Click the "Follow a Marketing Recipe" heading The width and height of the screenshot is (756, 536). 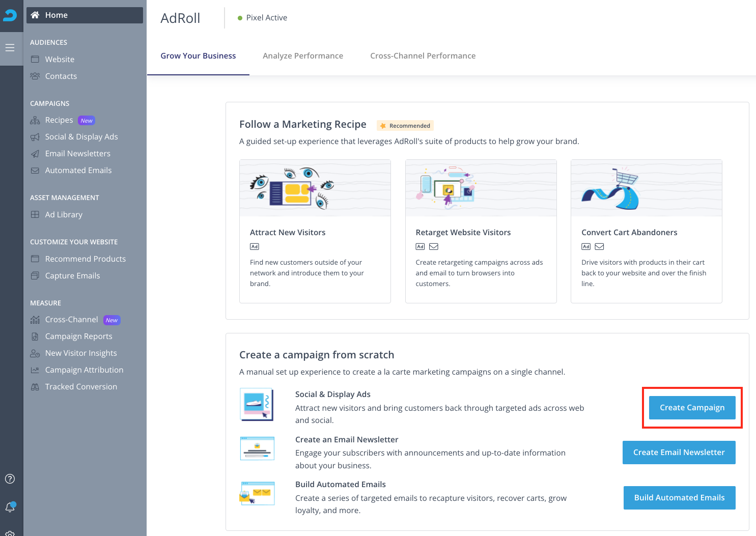pyautogui.click(x=303, y=125)
